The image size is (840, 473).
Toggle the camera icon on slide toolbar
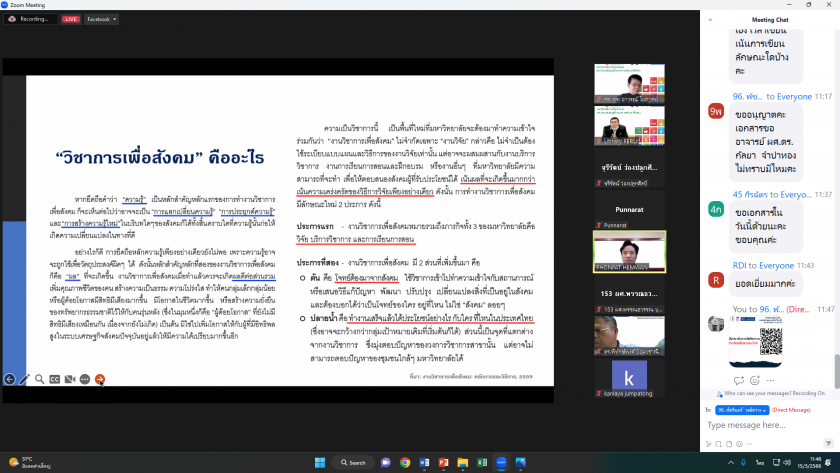tap(70, 379)
